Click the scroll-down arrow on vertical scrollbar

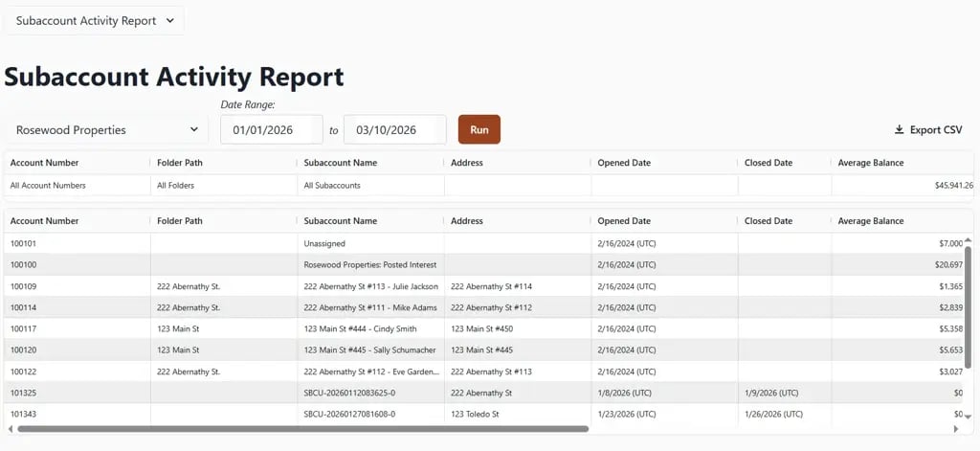(969, 417)
